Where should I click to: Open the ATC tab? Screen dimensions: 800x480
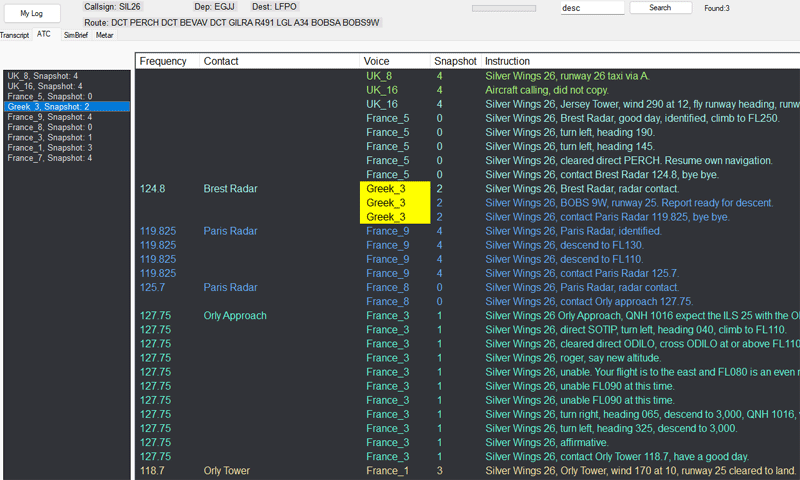click(44, 34)
